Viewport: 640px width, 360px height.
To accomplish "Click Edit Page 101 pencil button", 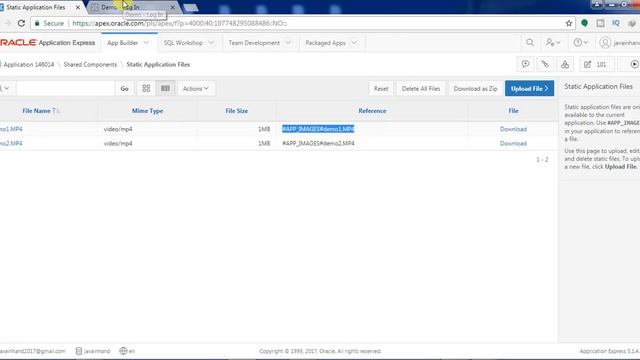I will pos(596,64).
